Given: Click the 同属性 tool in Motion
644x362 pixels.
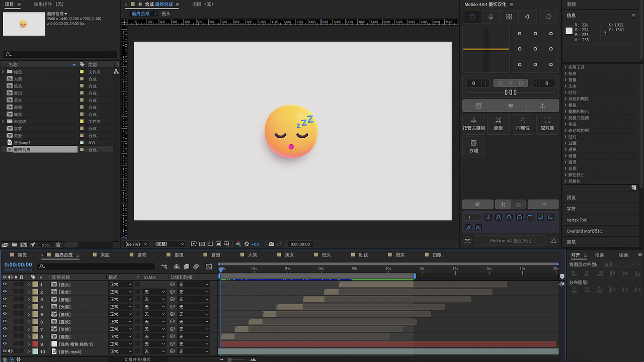Looking at the screenshot, I should click(x=523, y=124).
